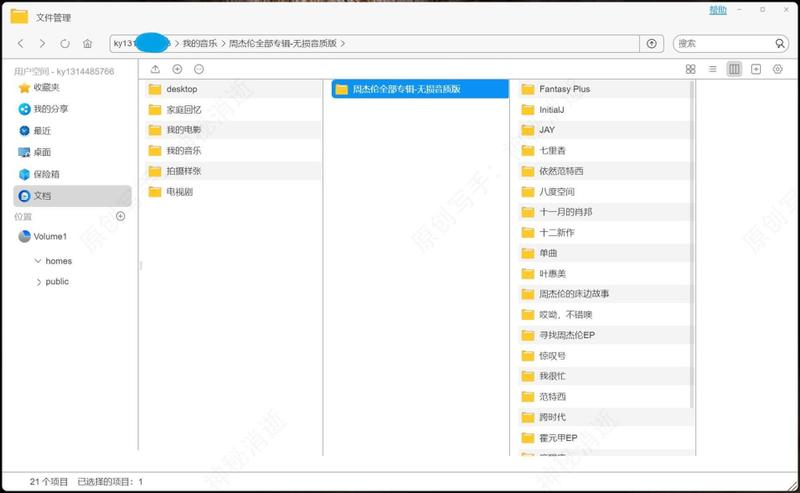Focus the search input field
The width and height of the screenshot is (800, 493).
[x=724, y=43]
